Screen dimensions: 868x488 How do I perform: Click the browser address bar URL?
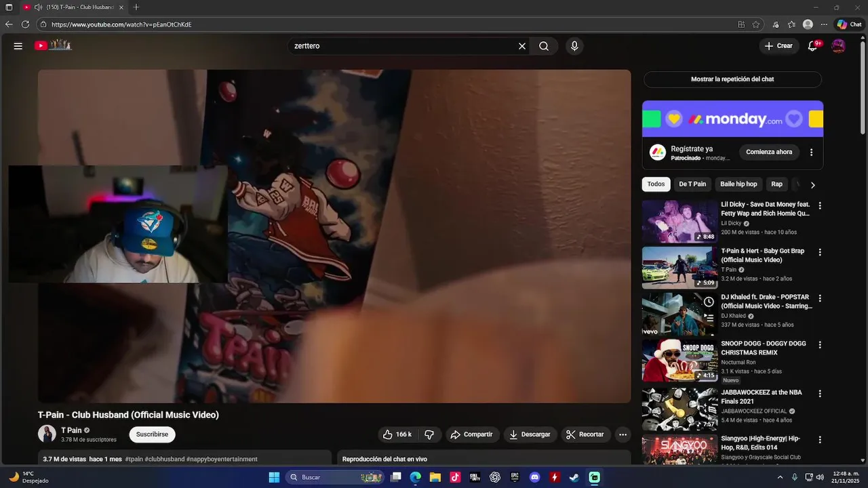[121, 24]
